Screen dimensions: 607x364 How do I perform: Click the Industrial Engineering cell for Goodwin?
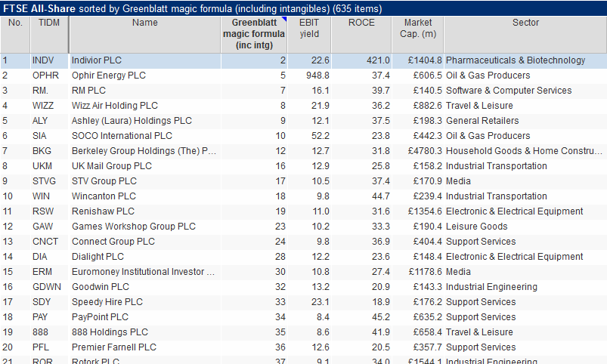(491, 287)
